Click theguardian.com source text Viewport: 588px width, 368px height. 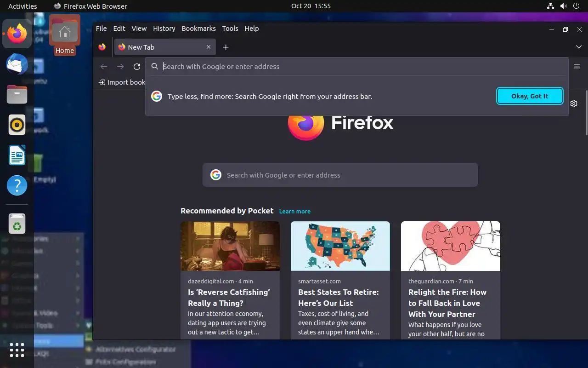[431, 281]
